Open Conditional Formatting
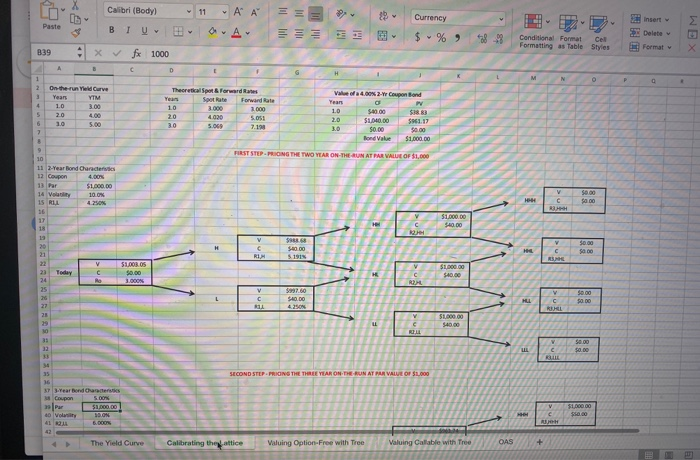This screenshot has height=460, width=700. (536, 31)
